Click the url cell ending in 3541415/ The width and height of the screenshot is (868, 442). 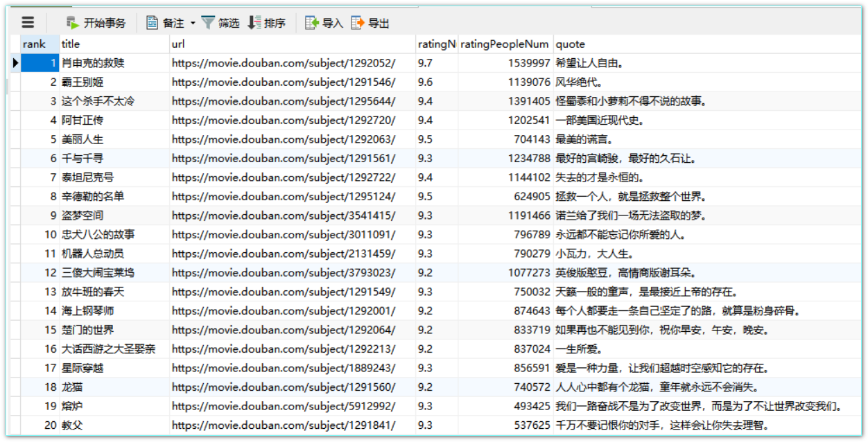coord(293,215)
